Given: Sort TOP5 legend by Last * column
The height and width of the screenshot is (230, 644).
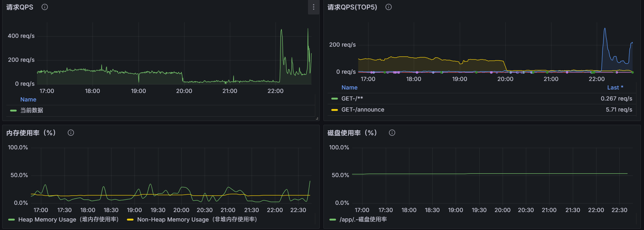Looking at the screenshot, I should (x=615, y=88).
